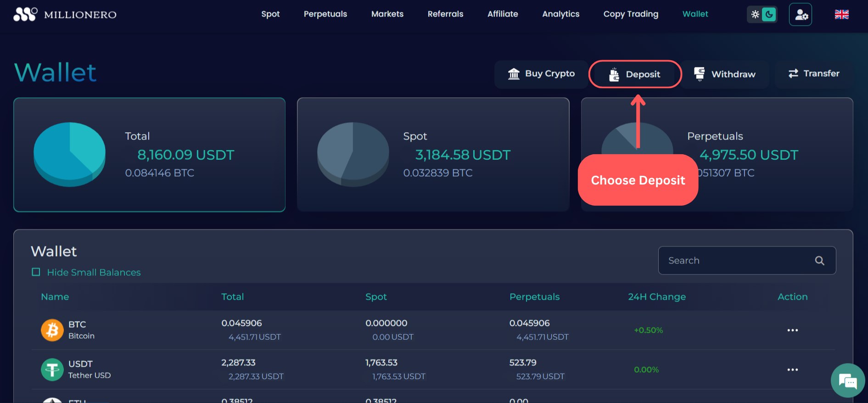
Task: Open language selector UK flag
Action: [841, 15]
